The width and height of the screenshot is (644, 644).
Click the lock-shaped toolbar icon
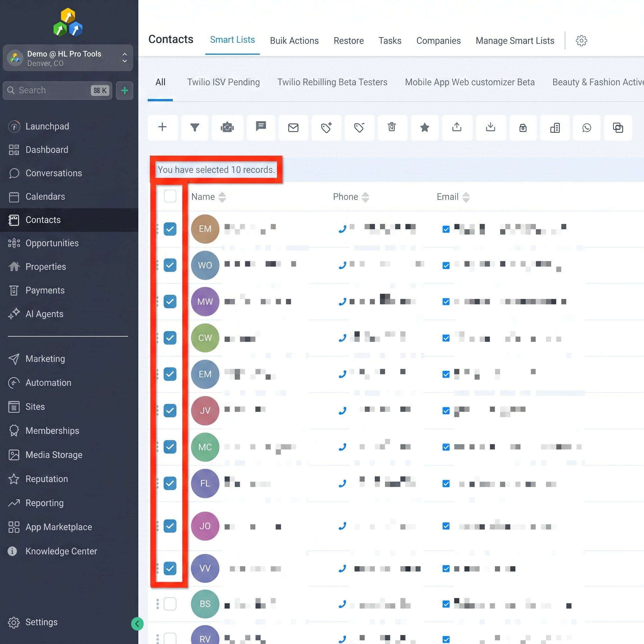point(523,127)
